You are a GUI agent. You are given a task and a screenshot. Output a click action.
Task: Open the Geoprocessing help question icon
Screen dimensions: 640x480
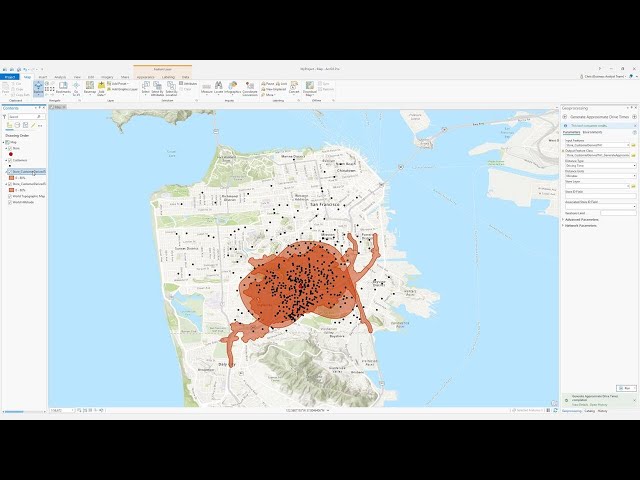point(634,132)
